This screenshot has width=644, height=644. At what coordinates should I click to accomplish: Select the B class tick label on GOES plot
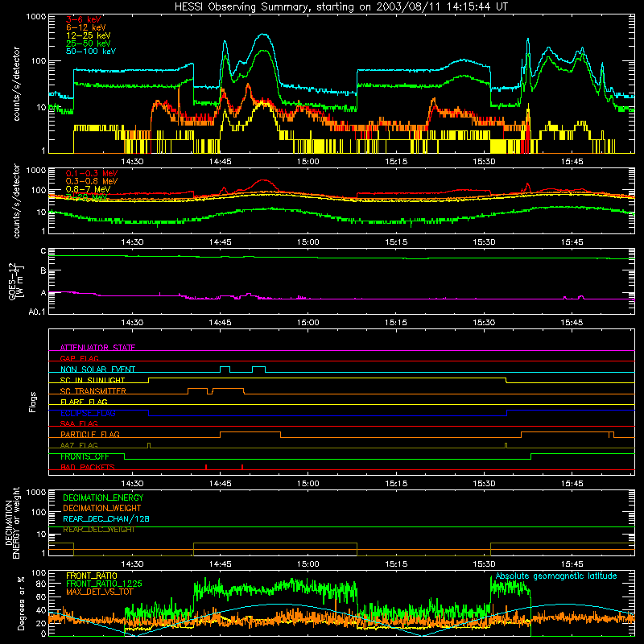[x=43, y=271]
